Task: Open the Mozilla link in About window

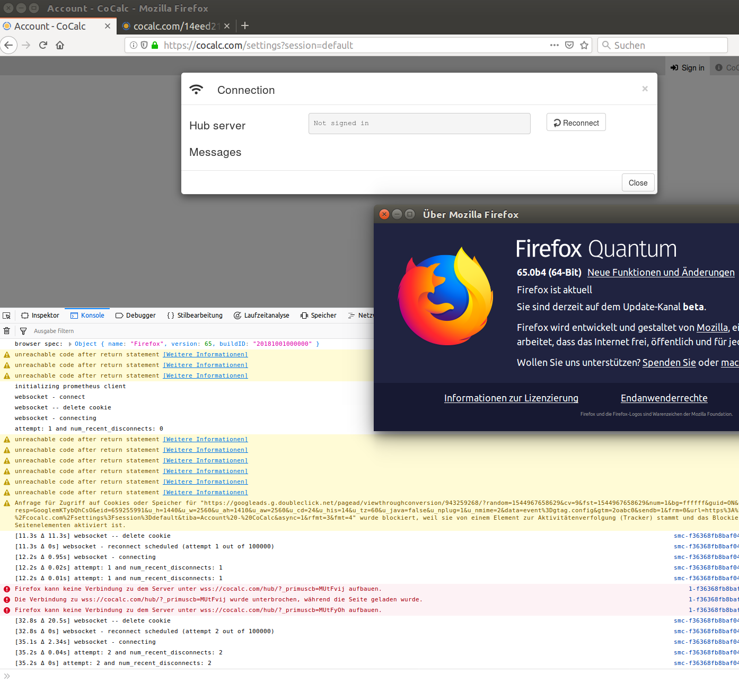Action: click(x=712, y=328)
